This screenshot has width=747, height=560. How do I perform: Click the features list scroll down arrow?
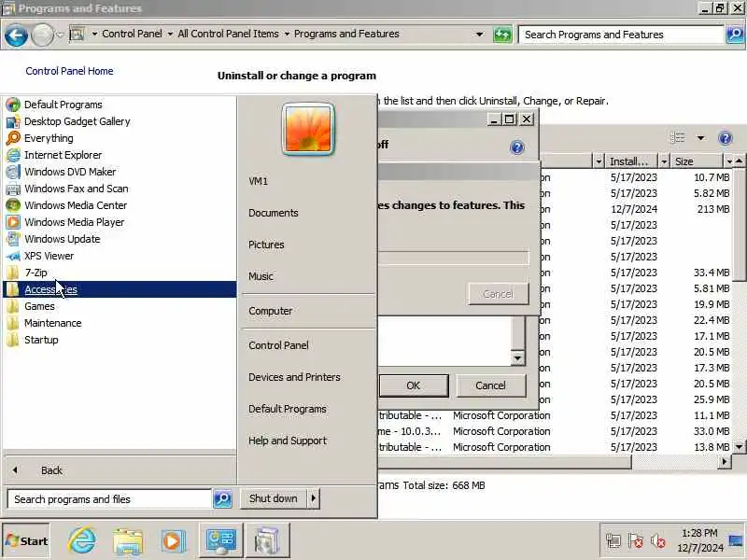(x=518, y=358)
